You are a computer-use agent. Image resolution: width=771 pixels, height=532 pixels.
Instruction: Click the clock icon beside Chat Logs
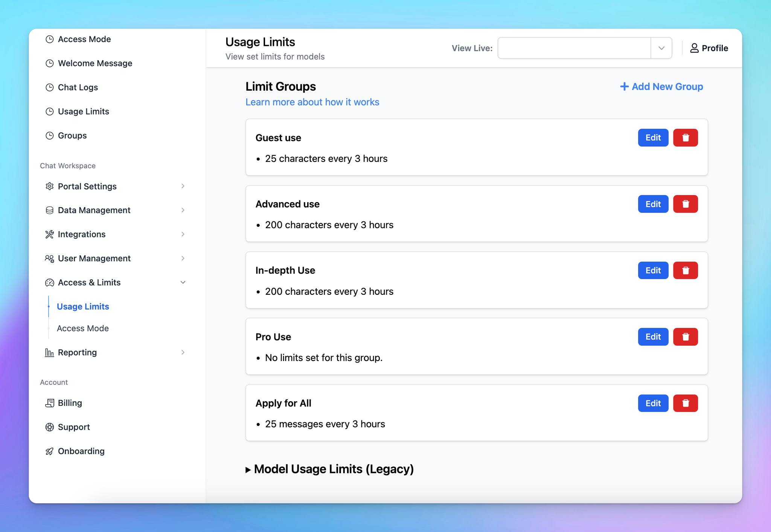coord(49,87)
